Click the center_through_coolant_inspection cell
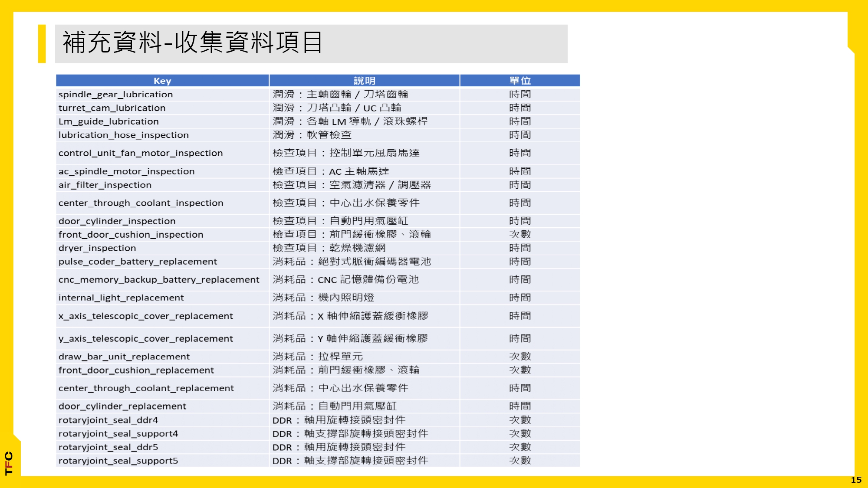This screenshot has width=868, height=488. [162, 203]
